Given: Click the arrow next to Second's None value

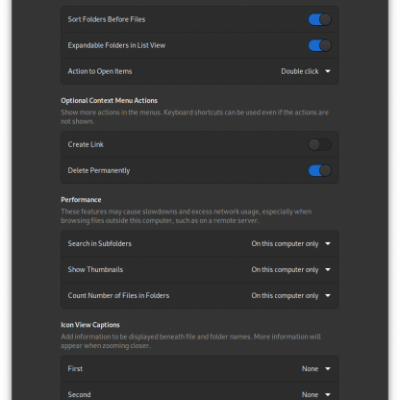Looking at the screenshot, I should [x=328, y=395].
